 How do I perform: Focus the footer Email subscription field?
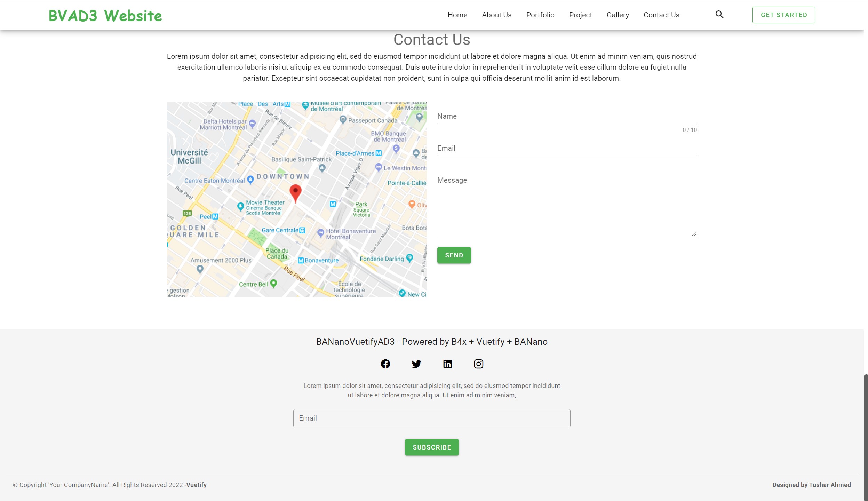431,418
